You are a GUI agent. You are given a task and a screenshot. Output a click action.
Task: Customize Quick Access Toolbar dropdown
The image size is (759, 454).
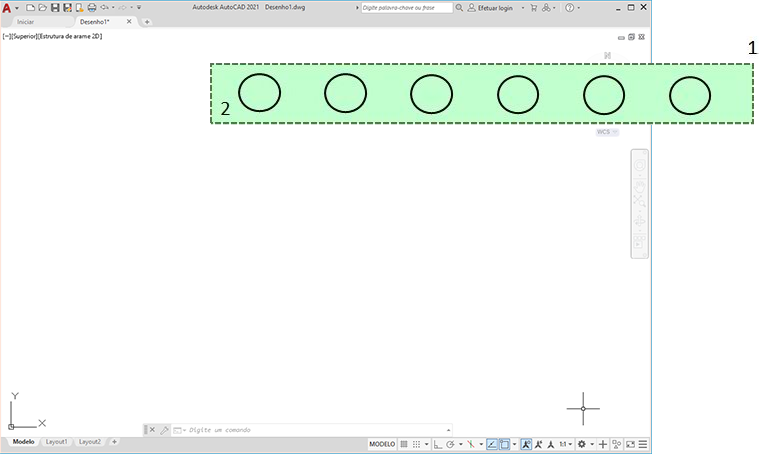click(x=139, y=8)
